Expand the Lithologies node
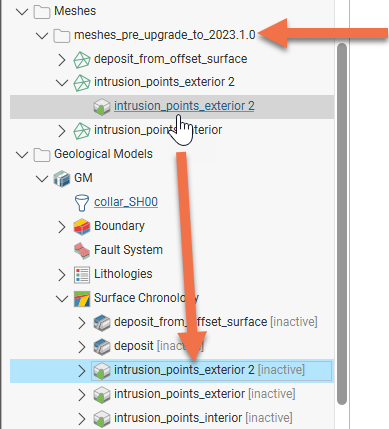This screenshot has width=389, height=429. click(x=62, y=275)
